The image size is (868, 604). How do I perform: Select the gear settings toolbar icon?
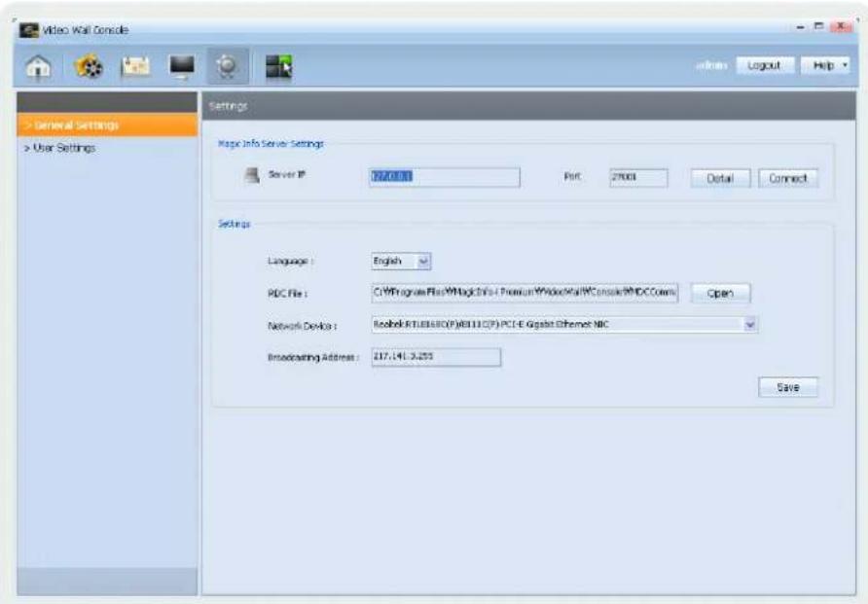[228, 66]
